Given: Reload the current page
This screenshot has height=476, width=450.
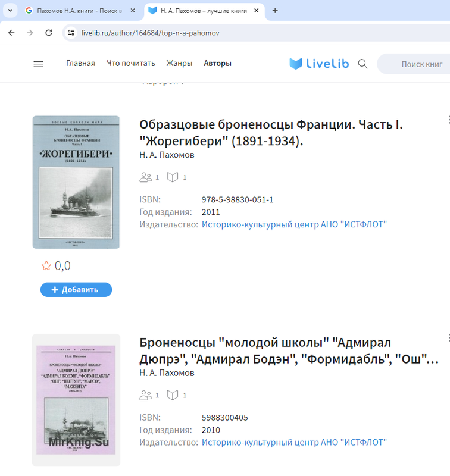Looking at the screenshot, I should [49, 33].
